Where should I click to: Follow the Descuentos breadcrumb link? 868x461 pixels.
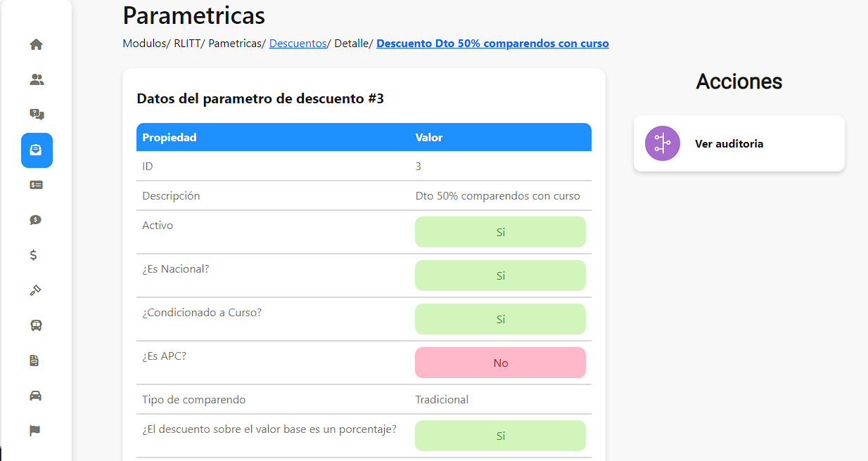pyautogui.click(x=298, y=44)
